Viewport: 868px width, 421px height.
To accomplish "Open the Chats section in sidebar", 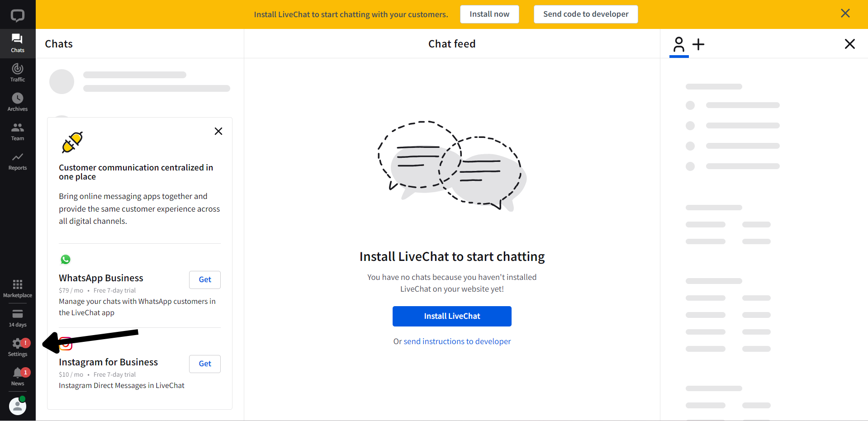I will pyautogui.click(x=18, y=43).
